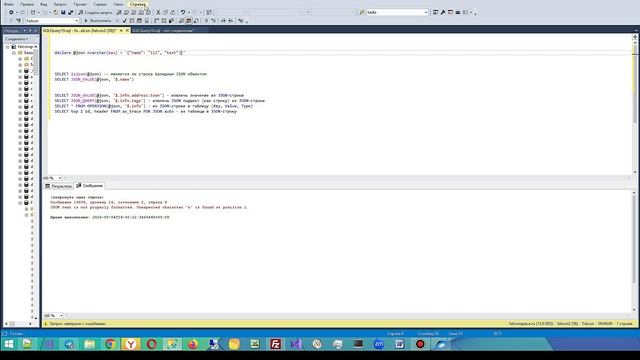The width and height of the screenshot is (640, 360).
Task: Open the Object Explorer panel options arrow
Action: pos(24,31)
